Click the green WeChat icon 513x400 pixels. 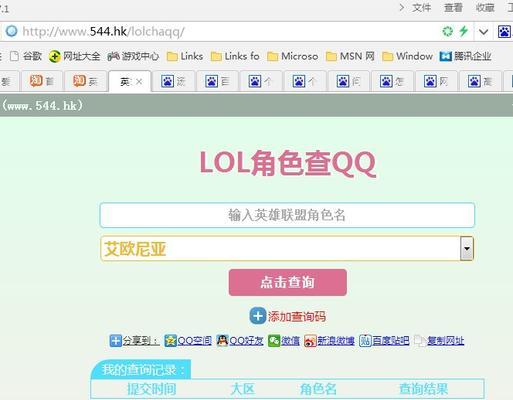coord(274,341)
